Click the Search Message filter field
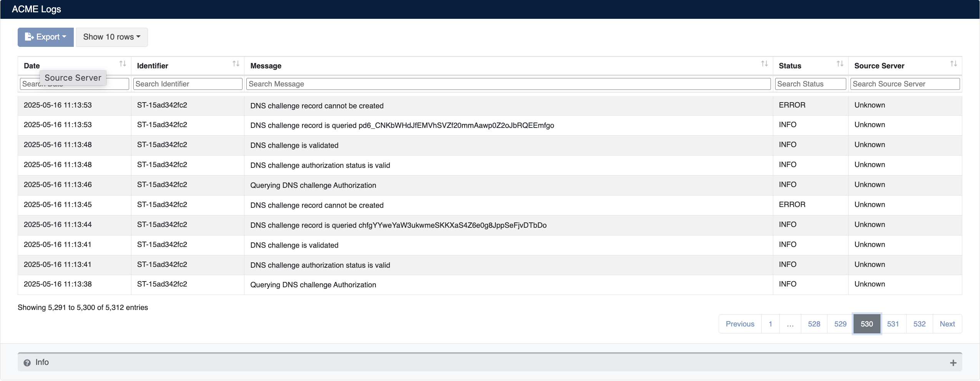The height and width of the screenshot is (381, 980). pos(508,84)
